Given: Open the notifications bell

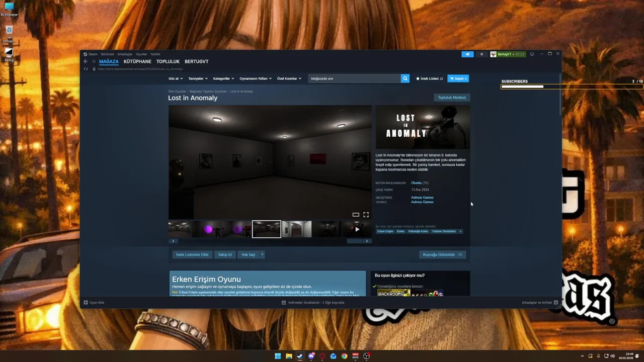Looking at the screenshot, I should click(481, 54).
